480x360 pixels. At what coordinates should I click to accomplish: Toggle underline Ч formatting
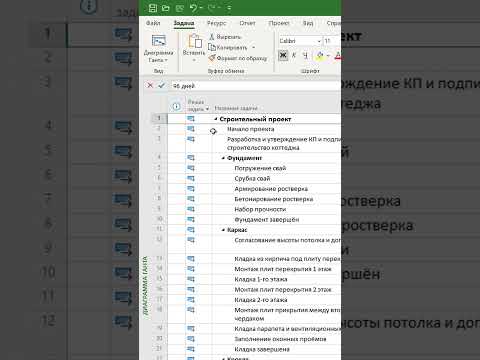pos(305,55)
